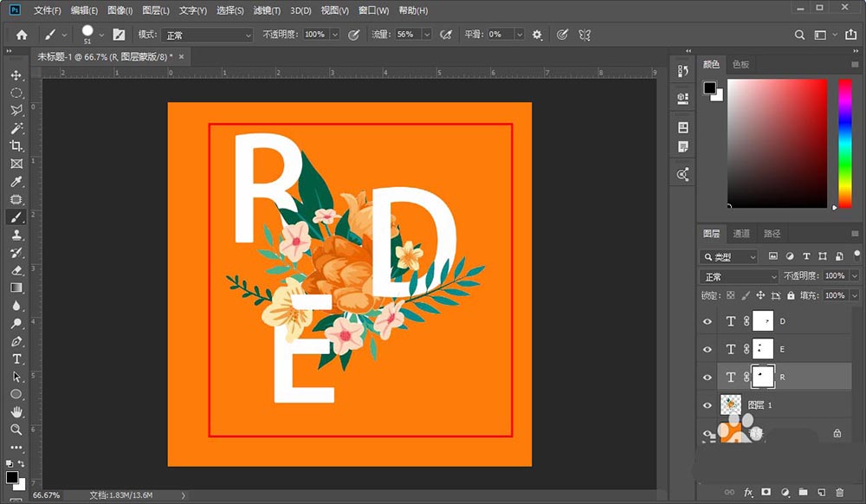Delete layer with trash icon
This screenshot has height=504, width=866.
point(839,492)
